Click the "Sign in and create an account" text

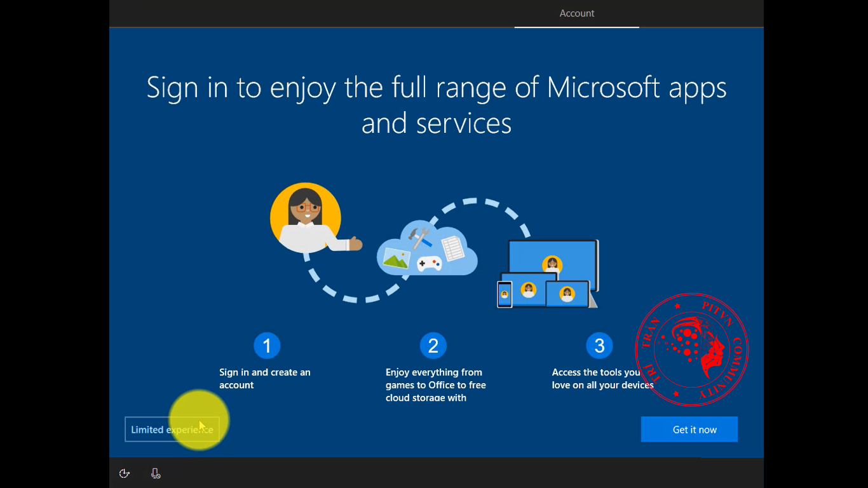[x=265, y=379]
